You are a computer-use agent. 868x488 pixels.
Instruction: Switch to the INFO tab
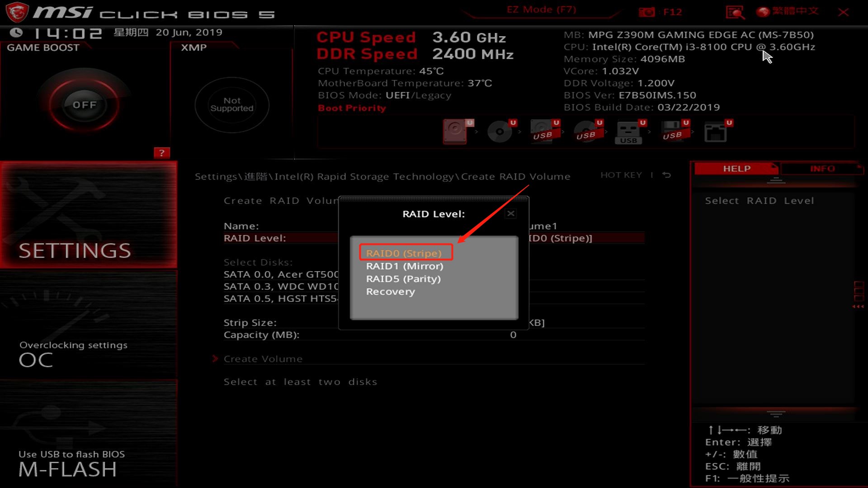point(822,169)
